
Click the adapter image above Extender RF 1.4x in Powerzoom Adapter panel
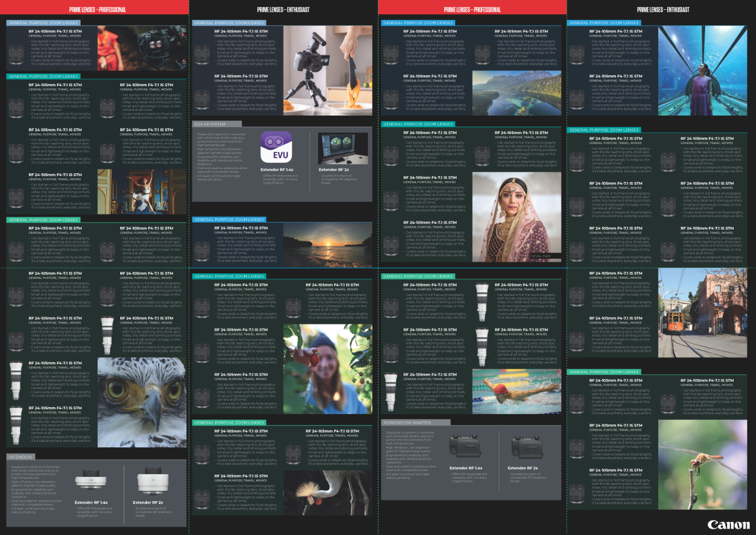click(465, 446)
